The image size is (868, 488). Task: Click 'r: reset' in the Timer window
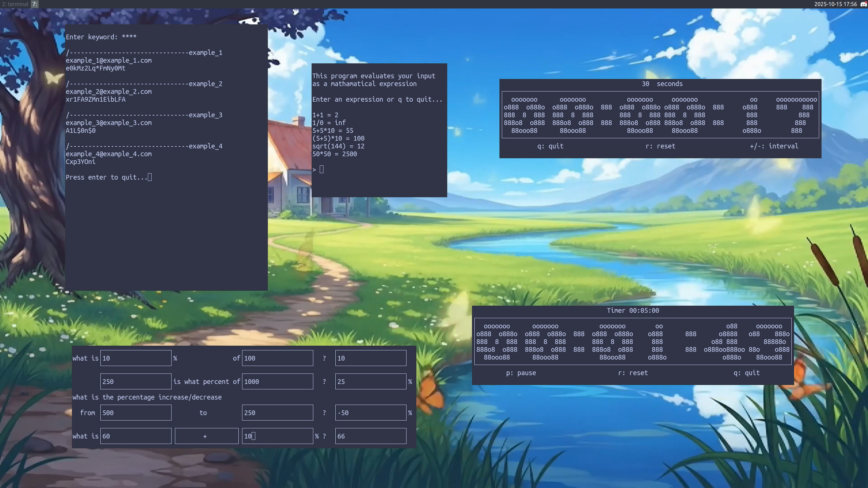click(633, 373)
